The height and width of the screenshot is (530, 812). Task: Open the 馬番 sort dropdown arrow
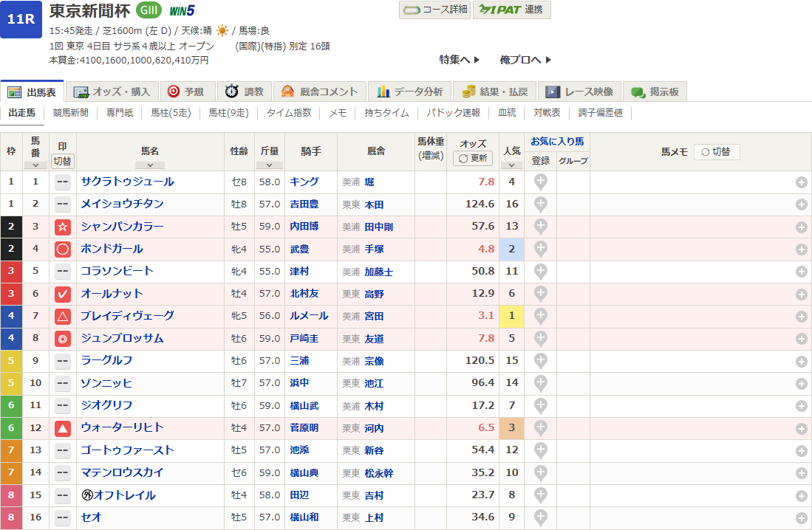(x=35, y=165)
